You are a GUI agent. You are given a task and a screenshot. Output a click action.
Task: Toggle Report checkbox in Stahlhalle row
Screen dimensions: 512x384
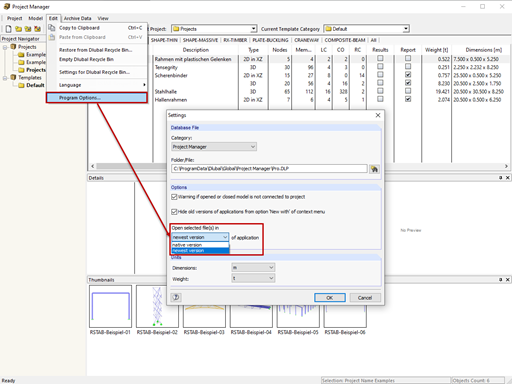click(408, 91)
